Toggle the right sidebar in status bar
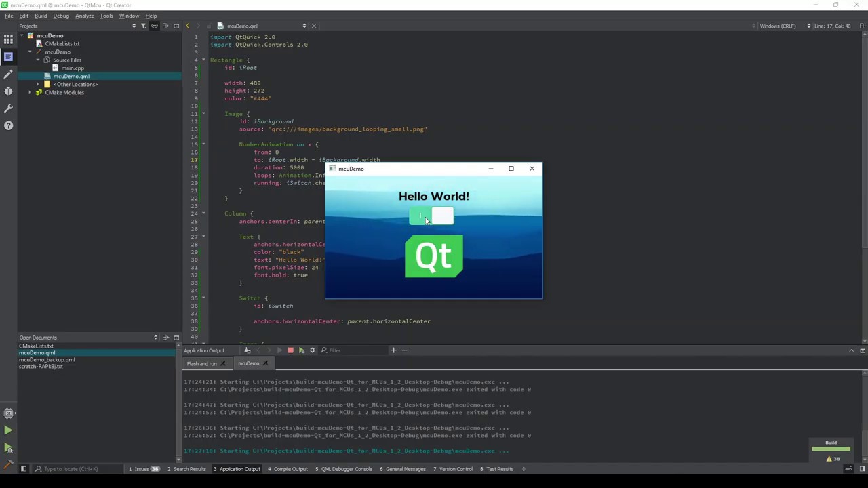 tap(862, 469)
